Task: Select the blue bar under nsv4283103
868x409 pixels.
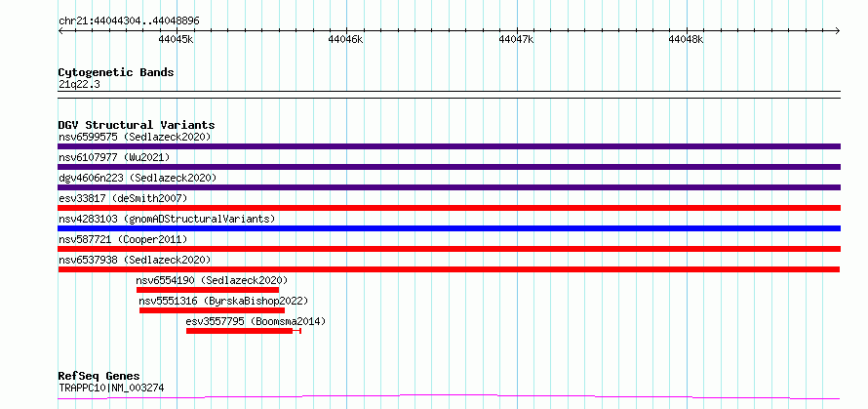Action: coord(449,228)
